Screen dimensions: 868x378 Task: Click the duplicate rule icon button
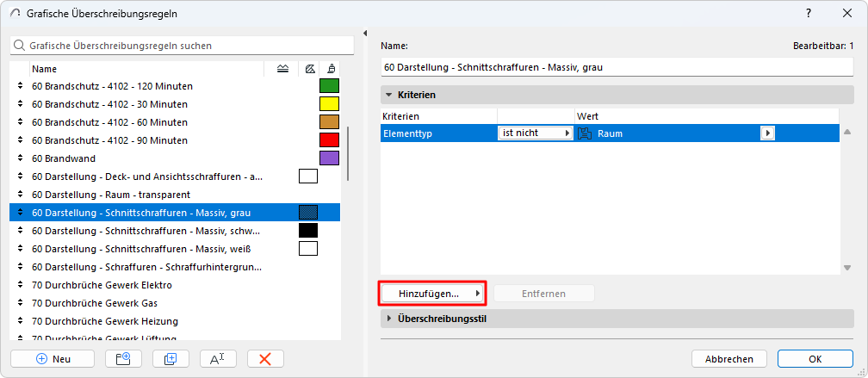tap(170, 359)
